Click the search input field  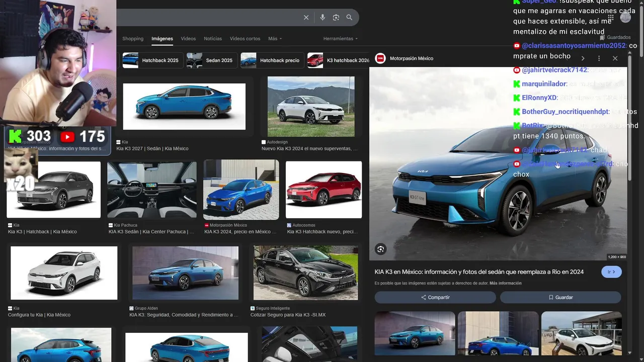coord(209,18)
